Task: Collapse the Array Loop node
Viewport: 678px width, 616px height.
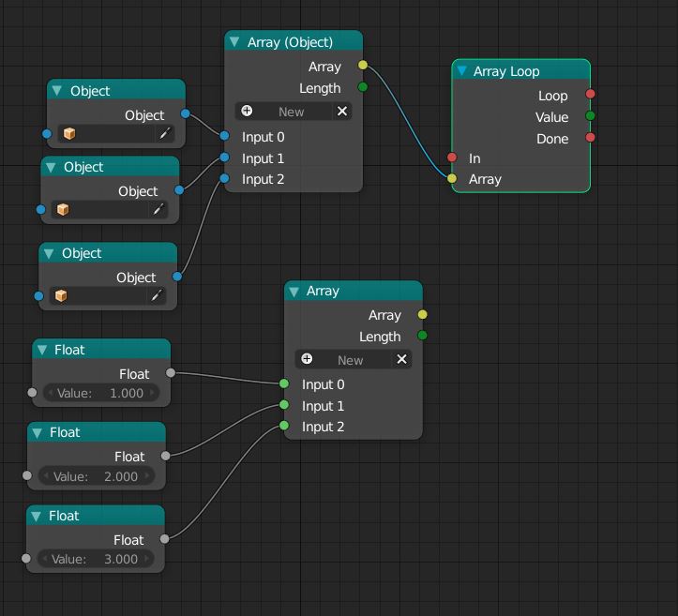Action: coord(461,70)
